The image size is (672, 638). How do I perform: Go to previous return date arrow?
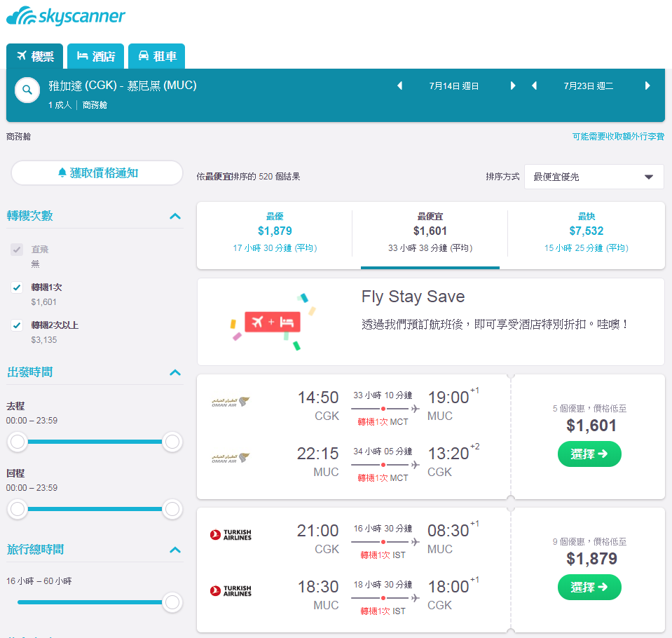[534, 86]
